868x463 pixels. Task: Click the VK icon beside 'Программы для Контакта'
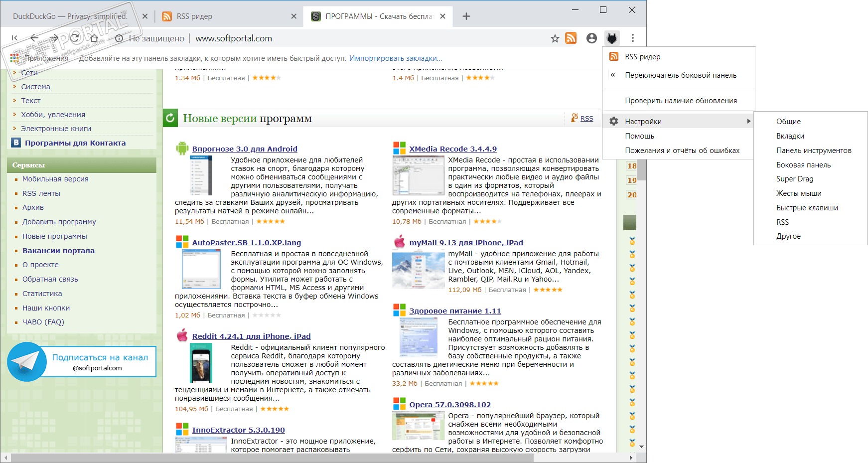[16, 143]
